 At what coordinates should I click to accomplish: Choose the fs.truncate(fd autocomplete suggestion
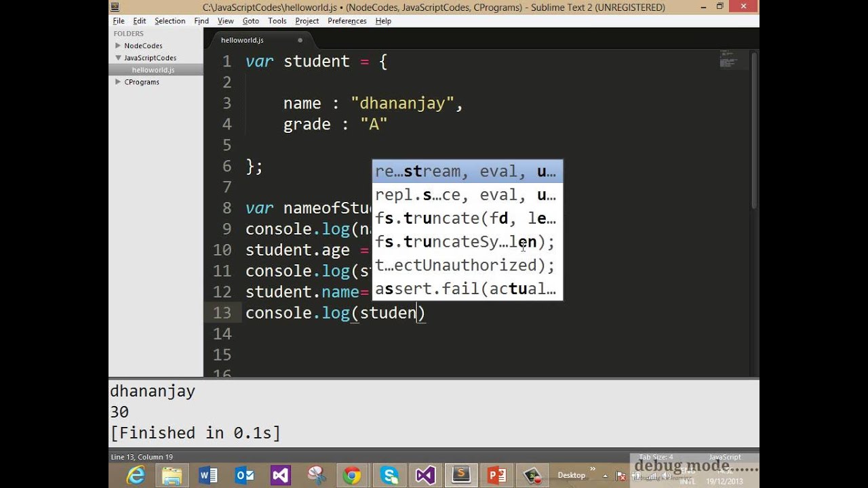click(x=467, y=218)
